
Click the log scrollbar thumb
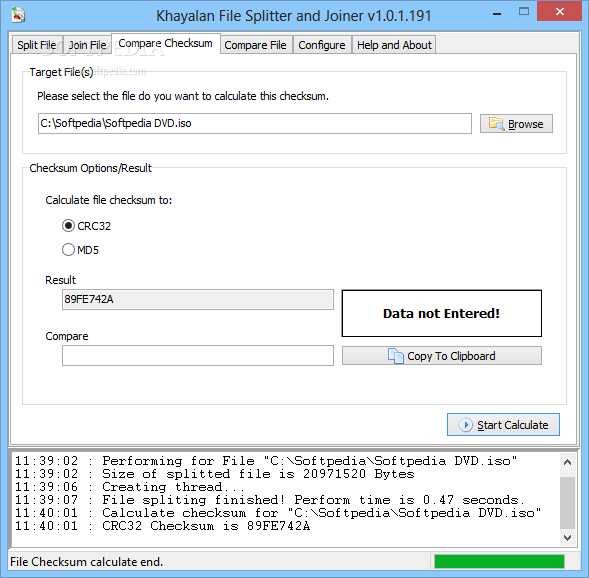(x=567, y=503)
